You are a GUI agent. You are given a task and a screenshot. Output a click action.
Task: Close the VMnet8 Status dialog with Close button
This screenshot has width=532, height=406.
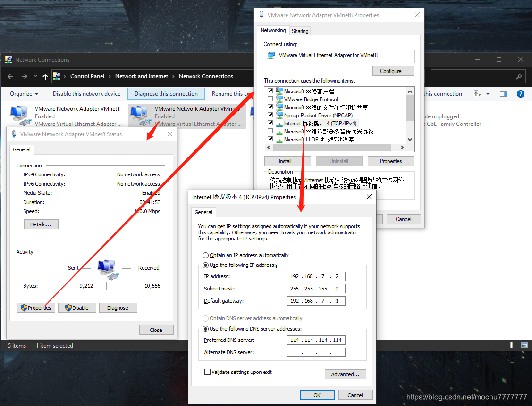[x=156, y=330]
